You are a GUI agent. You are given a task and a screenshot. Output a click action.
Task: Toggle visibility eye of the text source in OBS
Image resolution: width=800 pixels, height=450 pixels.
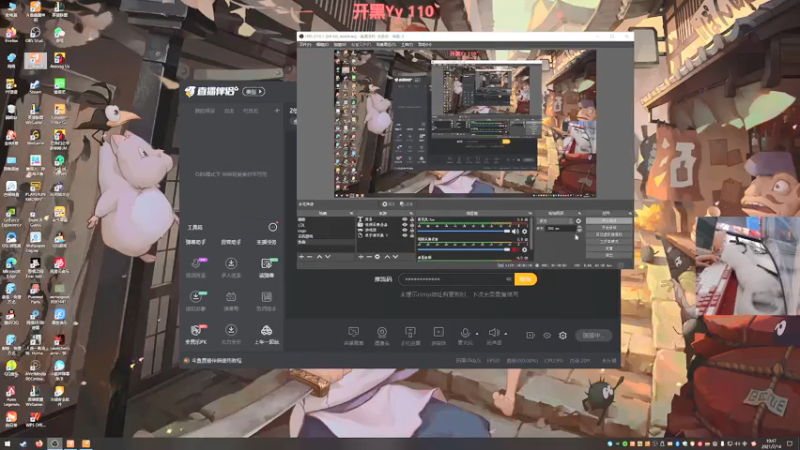[x=405, y=219]
